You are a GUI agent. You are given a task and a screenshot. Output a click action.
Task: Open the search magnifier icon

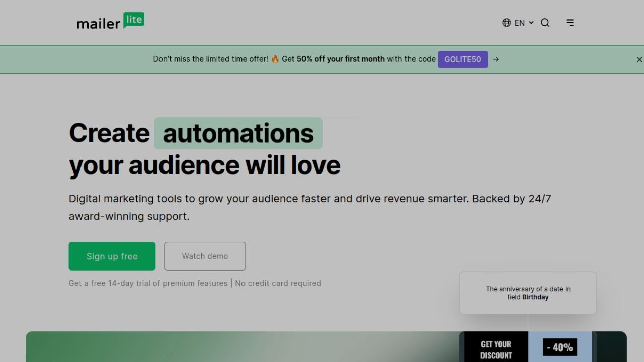545,23
